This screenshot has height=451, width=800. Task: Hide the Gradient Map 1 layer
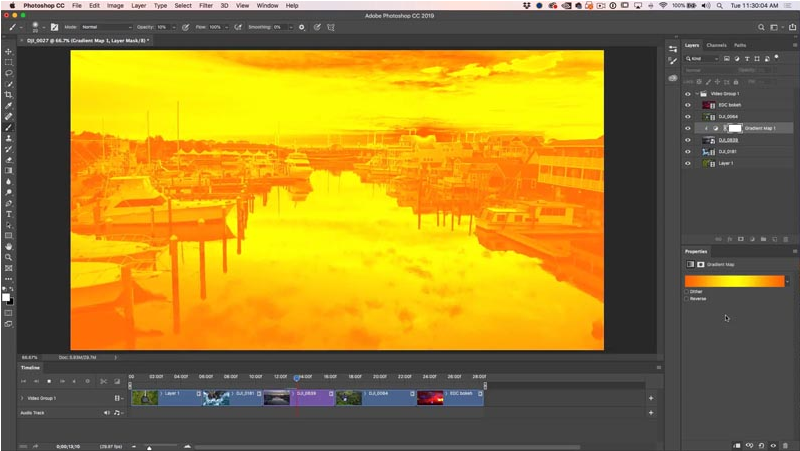tap(688, 129)
